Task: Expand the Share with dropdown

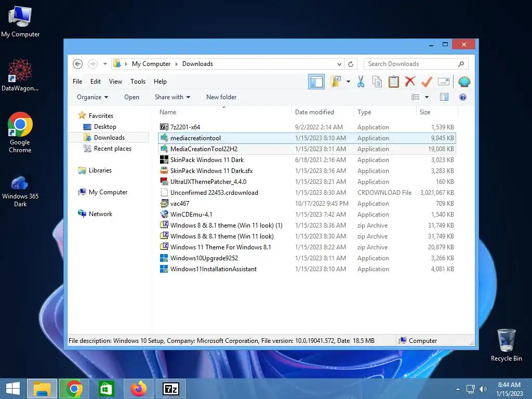Action: click(172, 97)
